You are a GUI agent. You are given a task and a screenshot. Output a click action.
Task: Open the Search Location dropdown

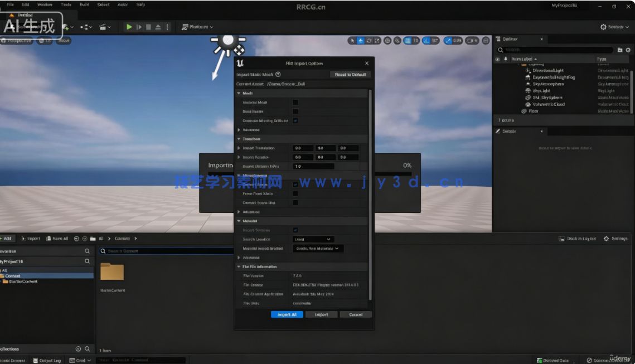(x=313, y=239)
